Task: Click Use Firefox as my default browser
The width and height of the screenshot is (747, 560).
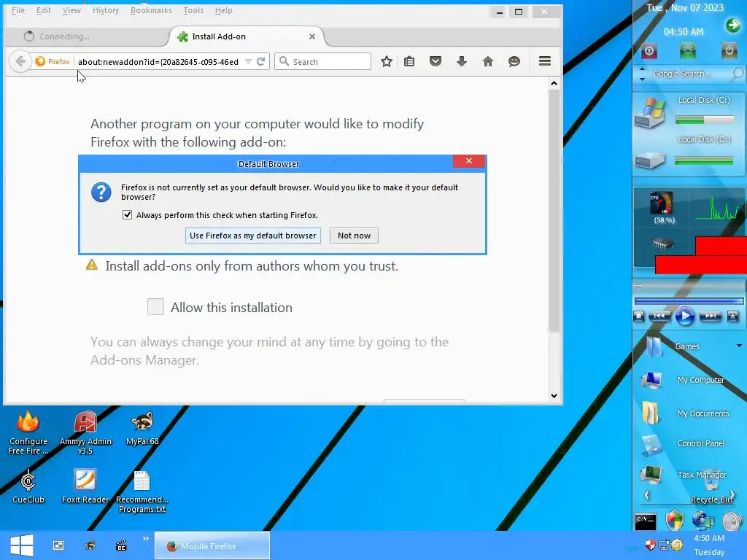Action: pos(253,236)
